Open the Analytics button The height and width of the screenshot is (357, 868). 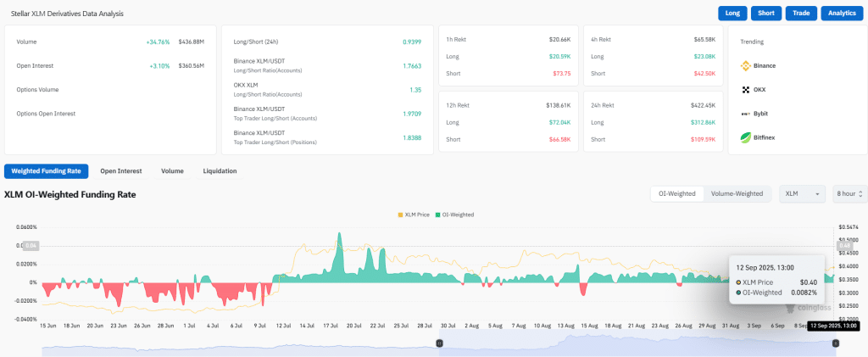(841, 13)
